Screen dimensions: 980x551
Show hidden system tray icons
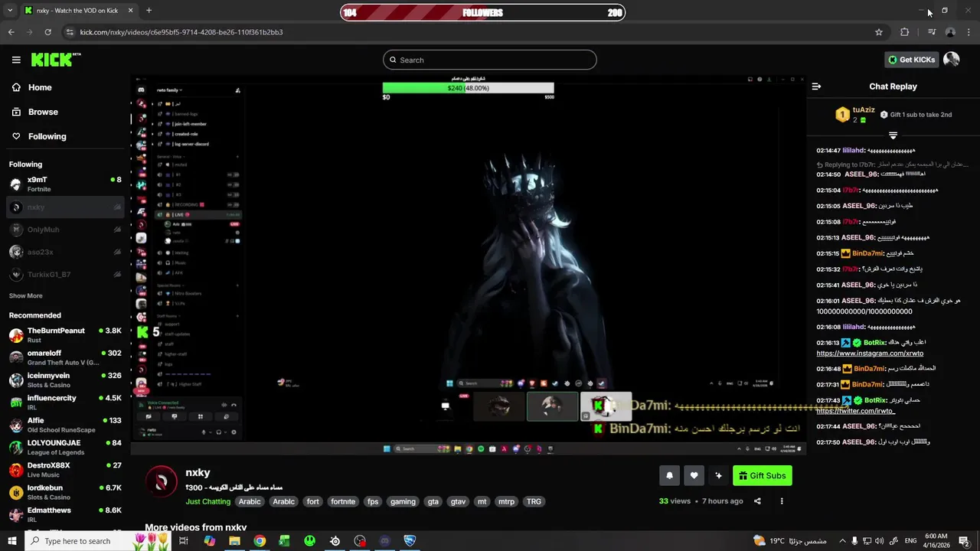[842, 541]
